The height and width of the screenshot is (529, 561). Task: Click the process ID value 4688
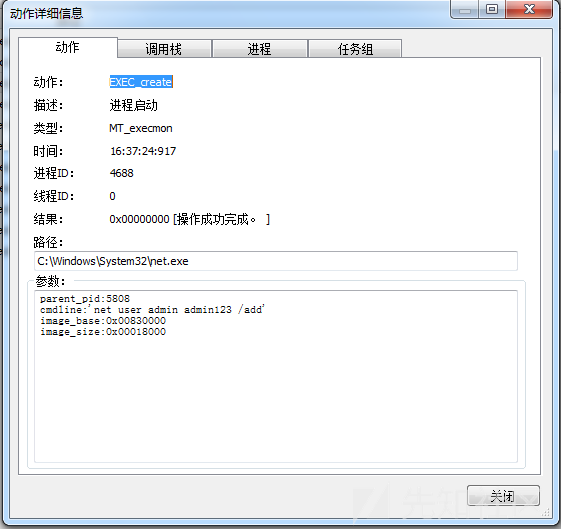pyautogui.click(x=122, y=173)
